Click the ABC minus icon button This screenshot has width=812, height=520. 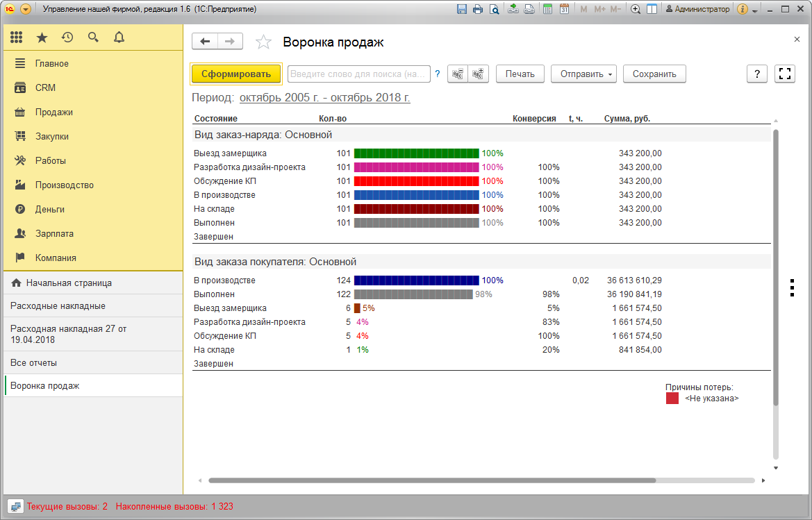tap(457, 74)
